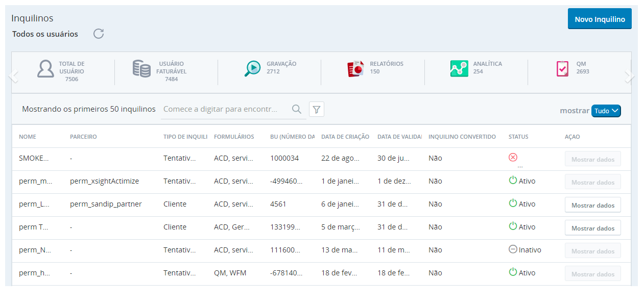644x306 pixels.
Task: Click the Inquilinos page title
Action: tap(32, 18)
